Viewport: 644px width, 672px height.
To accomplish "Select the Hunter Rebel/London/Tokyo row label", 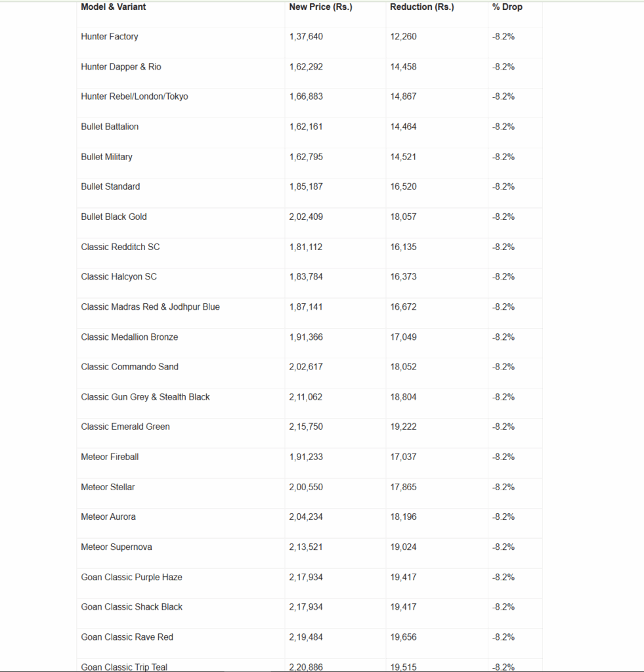I will tap(135, 96).
